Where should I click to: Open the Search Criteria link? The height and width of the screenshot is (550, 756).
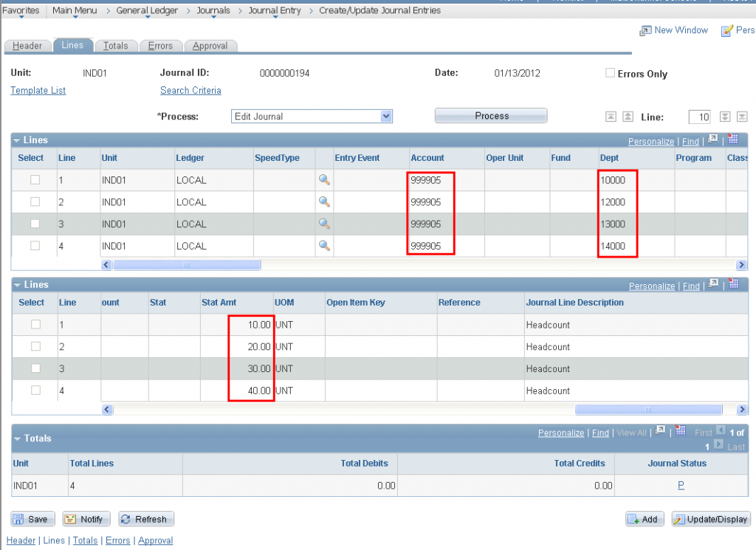click(190, 90)
